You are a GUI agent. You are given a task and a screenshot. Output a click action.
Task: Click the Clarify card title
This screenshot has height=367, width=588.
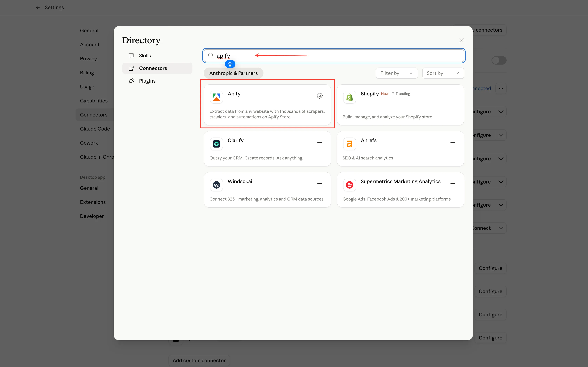(235, 140)
